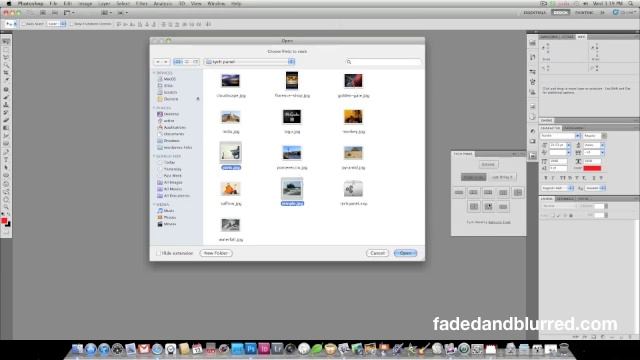Select the cloudscape.jpg thumbnail
This screenshot has width=640, height=360.
coord(231,81)
